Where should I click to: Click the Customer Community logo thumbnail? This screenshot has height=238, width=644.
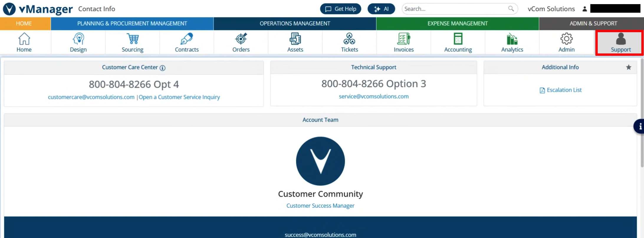click(x=321, y=161)
